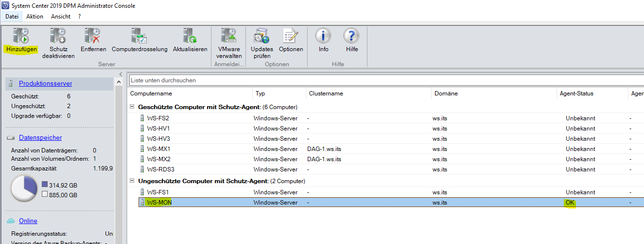The height and width of the screenshot is (244, 644).
Task: Sort by the Typ column header
Action: click(x=261, y=94)
